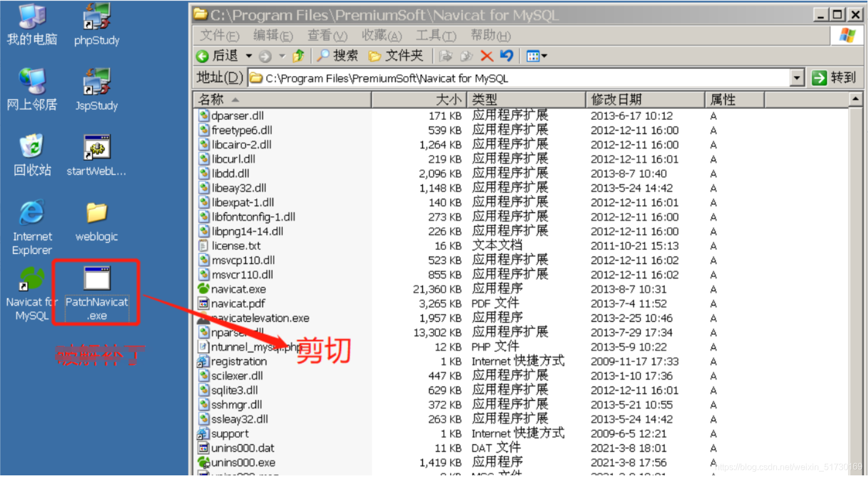
Task: Open the phpStudy desktop shortcut
Action: coord(97,25)
